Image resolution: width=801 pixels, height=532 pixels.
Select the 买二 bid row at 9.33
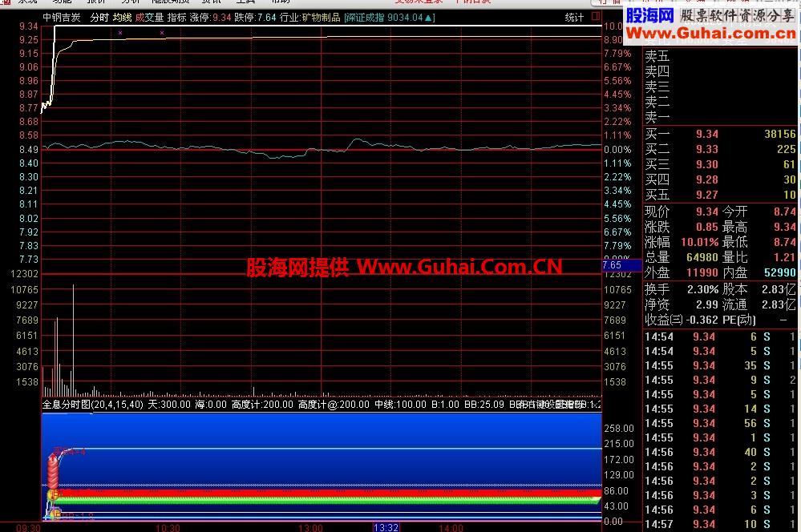[x=720, y=149]
